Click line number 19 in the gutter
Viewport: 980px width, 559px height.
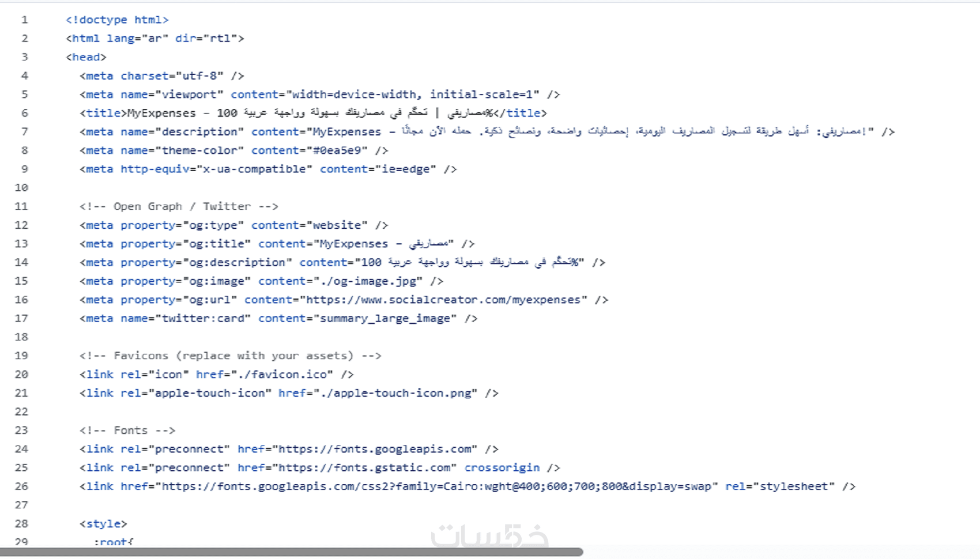click(21, 356)
